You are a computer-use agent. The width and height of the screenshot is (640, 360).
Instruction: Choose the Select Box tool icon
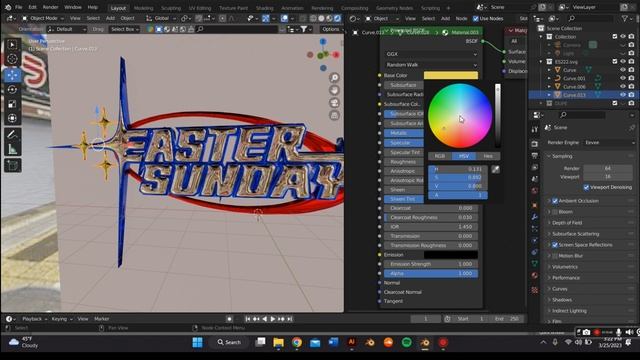point(12,44)
